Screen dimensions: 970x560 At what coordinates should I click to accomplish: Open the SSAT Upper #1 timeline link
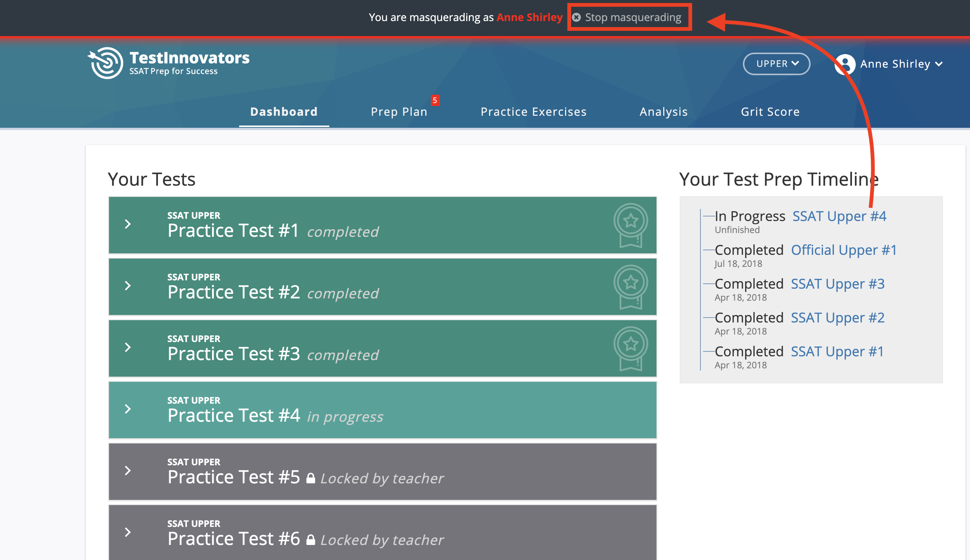pos(837,351)
